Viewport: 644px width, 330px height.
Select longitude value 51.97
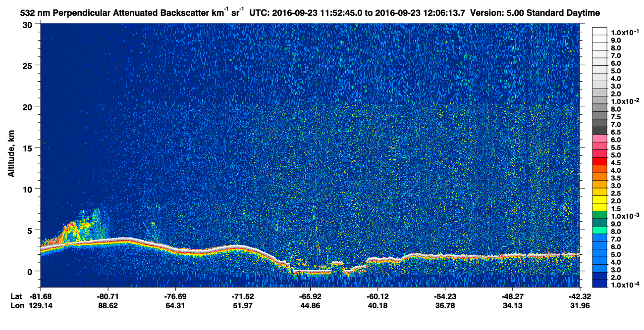coord(243,305)
